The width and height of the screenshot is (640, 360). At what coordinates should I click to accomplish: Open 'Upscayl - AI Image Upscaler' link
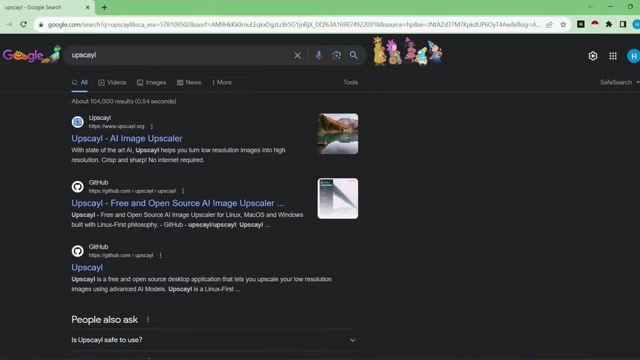click(x=127, y=139)
